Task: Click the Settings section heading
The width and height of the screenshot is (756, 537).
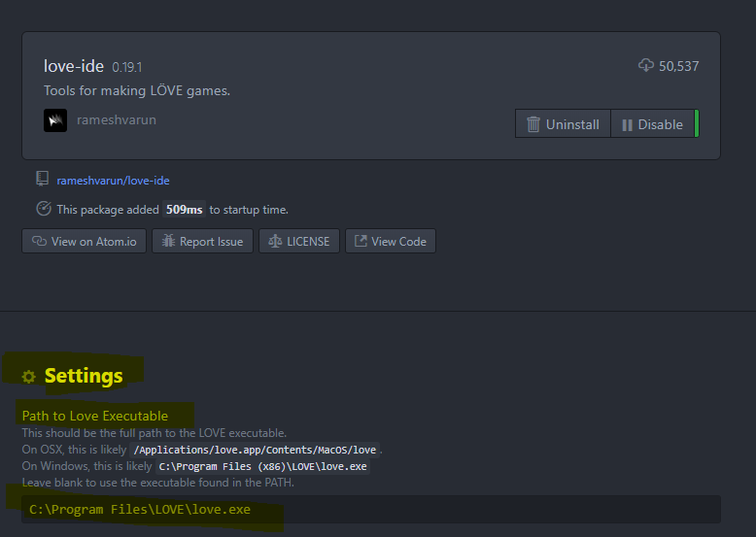Action: point(84,376)
